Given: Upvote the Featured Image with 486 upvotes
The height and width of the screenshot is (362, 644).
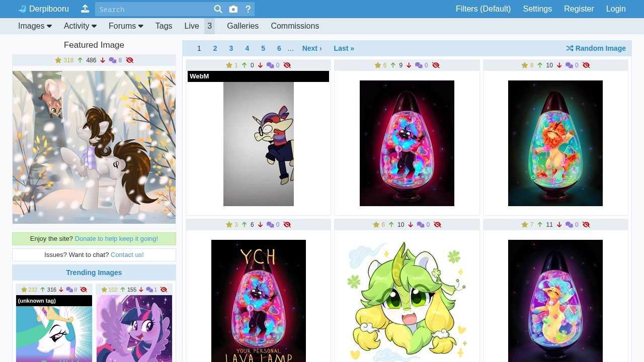Looking at the screenshot, I should [x=80, y=60].
